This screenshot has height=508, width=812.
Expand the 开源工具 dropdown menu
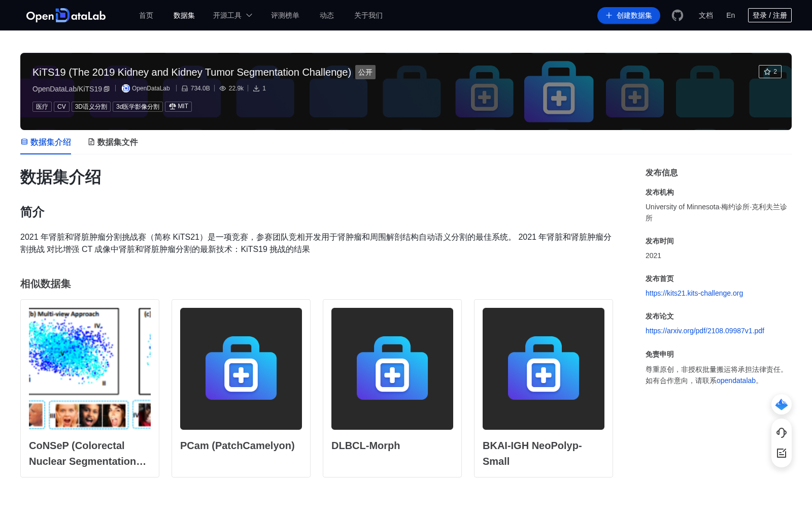coord(232,15)
